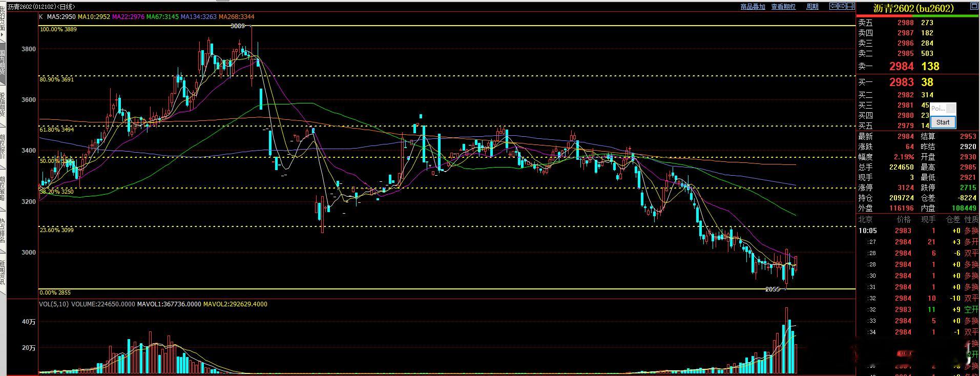Click the 性质 column header in trade list
Viewport: 980px width, 376px height.
(x=971, y=219)
